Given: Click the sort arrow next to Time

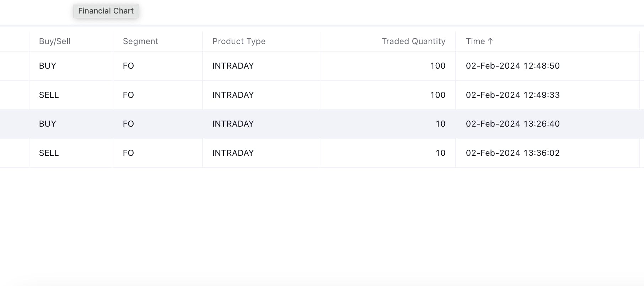Looking at the screenshot, I should click(x=490, y=41).
